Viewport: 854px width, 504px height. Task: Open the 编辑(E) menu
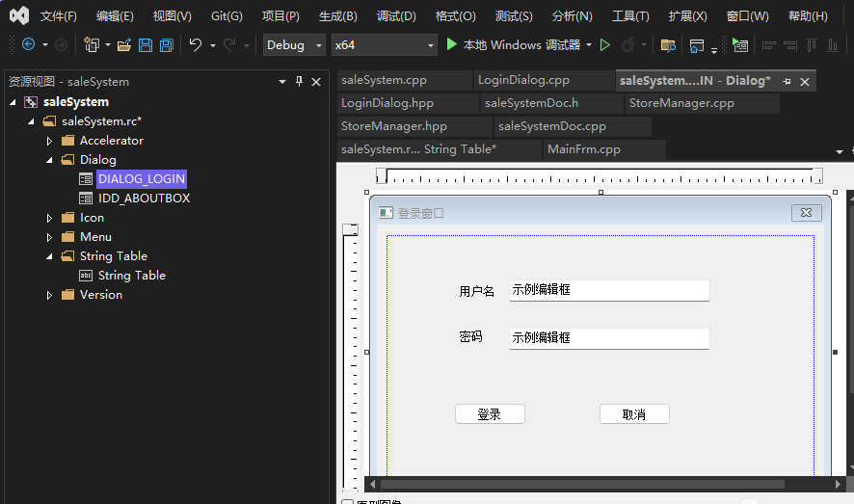(x=115, y=16)
